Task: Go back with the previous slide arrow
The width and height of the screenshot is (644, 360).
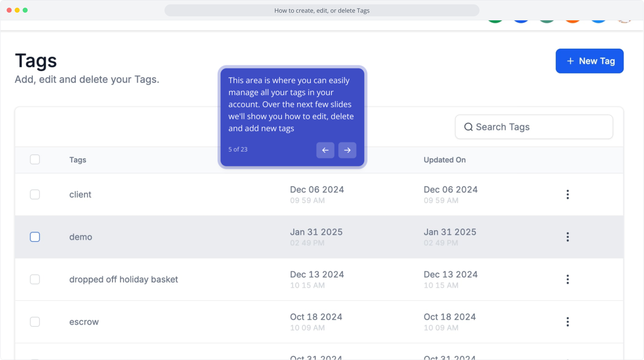Action: (325, 150)
